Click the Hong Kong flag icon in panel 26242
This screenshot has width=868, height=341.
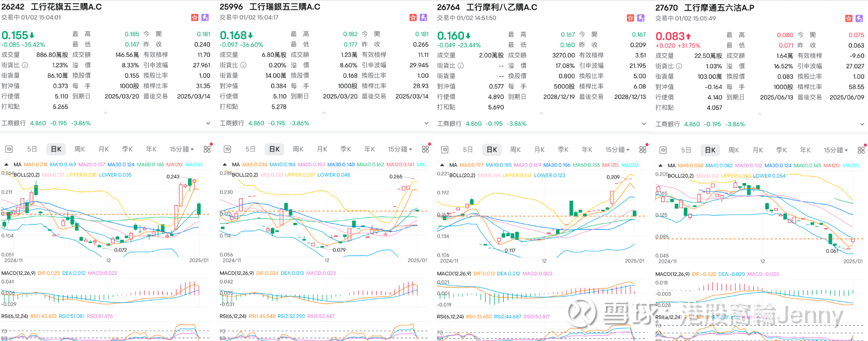(195, 17)
